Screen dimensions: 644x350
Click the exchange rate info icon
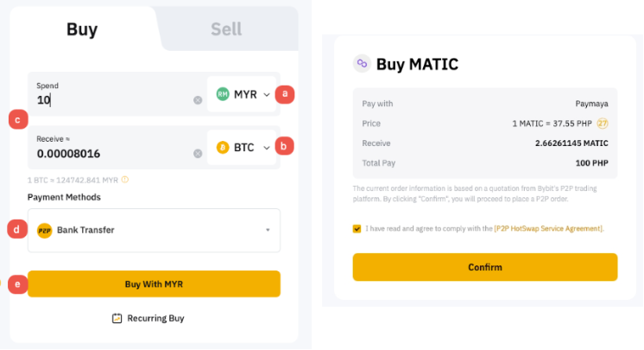tap(125, 180)
